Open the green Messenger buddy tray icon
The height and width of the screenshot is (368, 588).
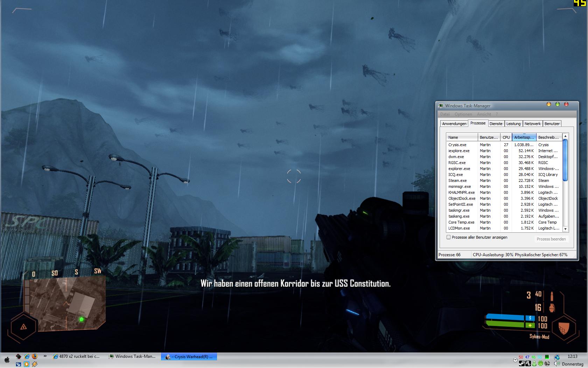pyautogui.click(x=534, y=363)
